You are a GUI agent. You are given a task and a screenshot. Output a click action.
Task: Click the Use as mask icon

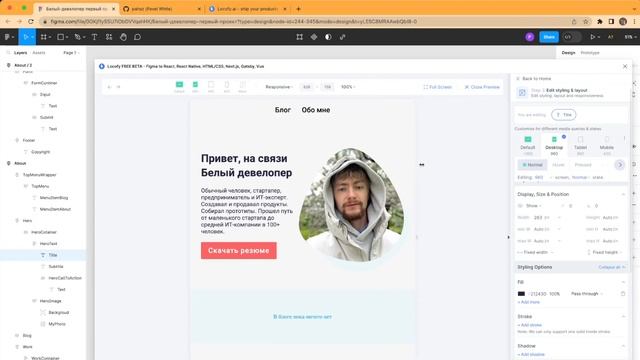click(x=328, y=37)
